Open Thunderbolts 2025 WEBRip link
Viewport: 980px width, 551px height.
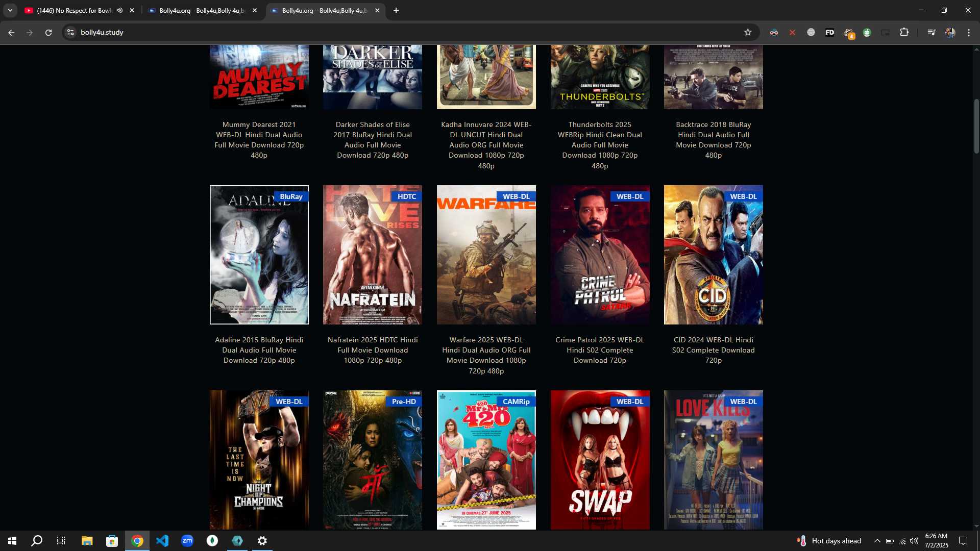click(600, 145)
